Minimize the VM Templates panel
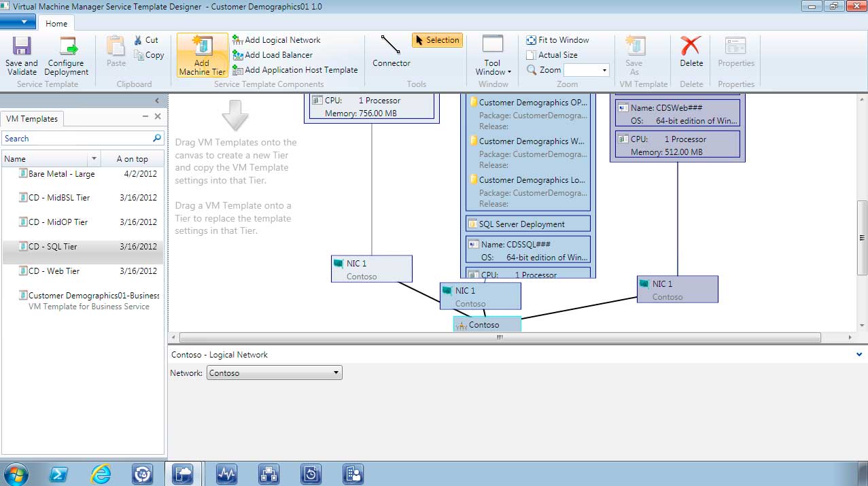Image resolution: width=868 pixels, height=486 pixels. coord(145,117)
